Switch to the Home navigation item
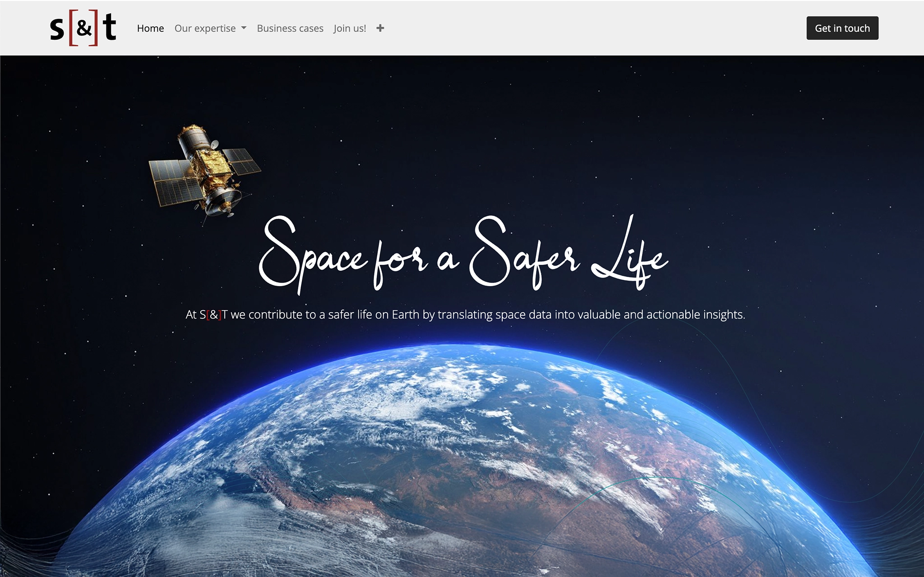Screen dimensions: 924x577 point(151,28)
